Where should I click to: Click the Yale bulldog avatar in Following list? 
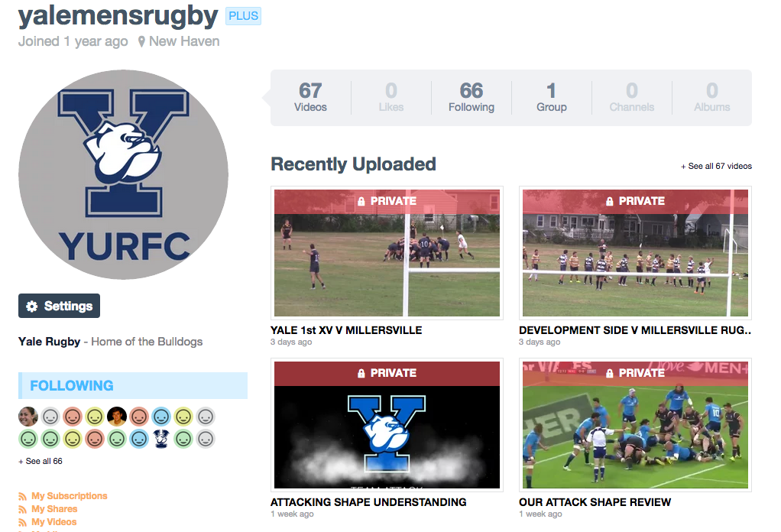(x=161, y=439)
